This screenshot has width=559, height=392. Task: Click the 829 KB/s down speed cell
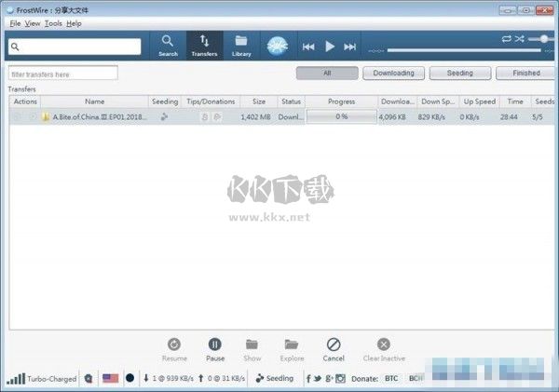click(x=431, y=117)
